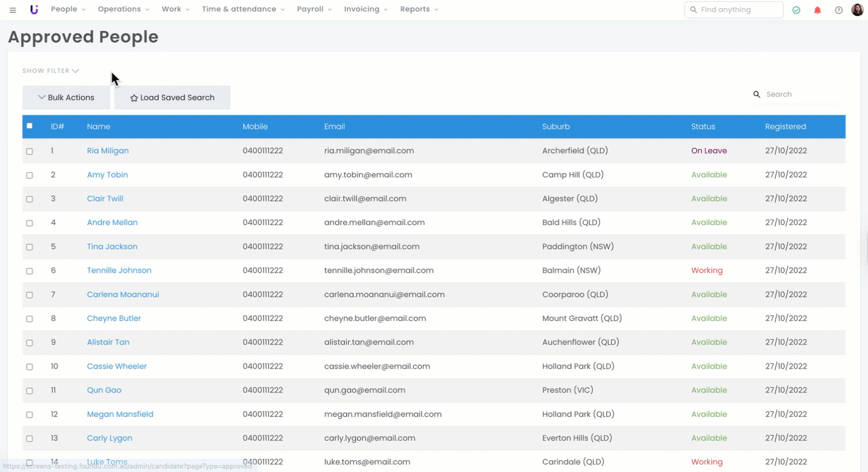Click the foundU logo icon
Screen dimensions: 868x472
click(34, 10)
